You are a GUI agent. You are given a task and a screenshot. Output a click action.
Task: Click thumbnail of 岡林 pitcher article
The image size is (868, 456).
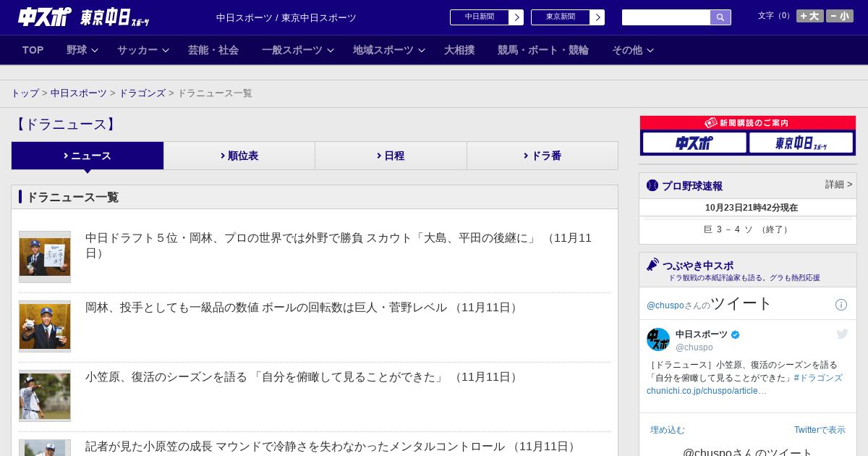[45, 326]
